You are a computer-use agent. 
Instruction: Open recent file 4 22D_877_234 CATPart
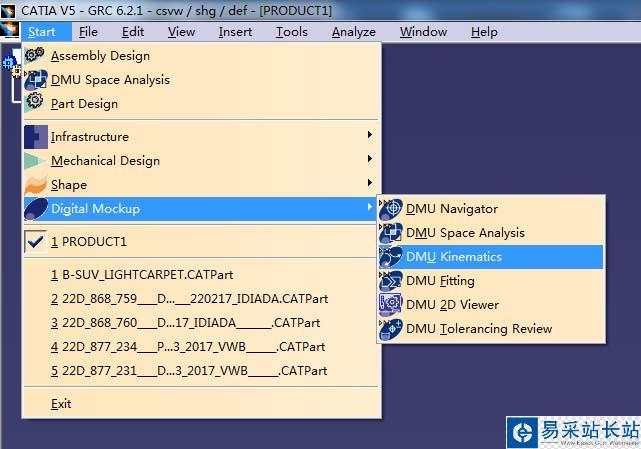pyautogui.click(x=202, y=347)
